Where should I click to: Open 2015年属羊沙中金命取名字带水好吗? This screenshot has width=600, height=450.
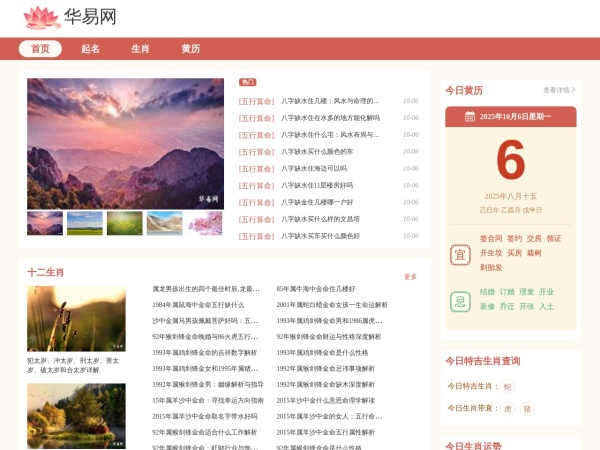(205, 416)
